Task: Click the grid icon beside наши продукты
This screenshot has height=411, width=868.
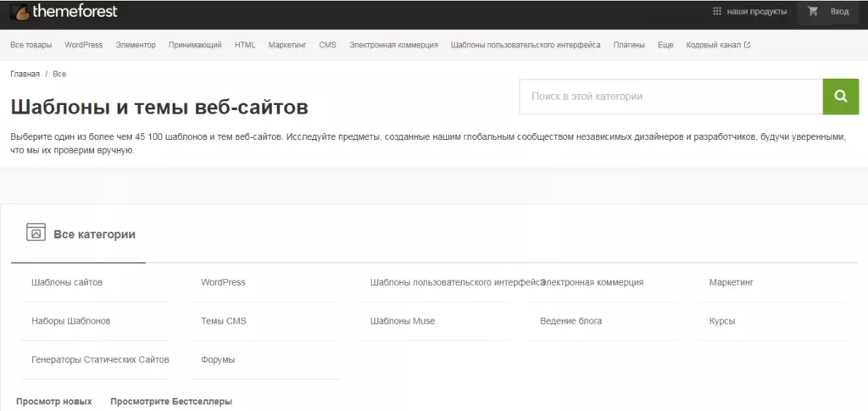Action: pos(717,12)
